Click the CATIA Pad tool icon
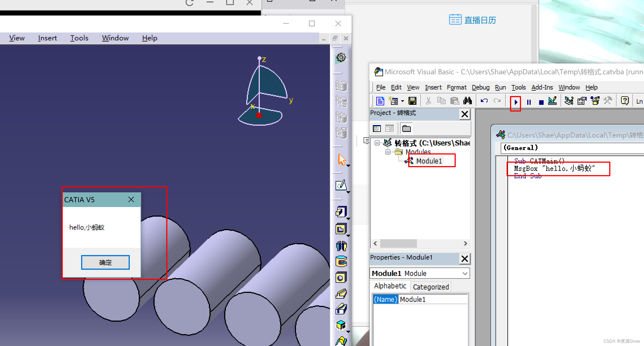The width and height of the screenshot is (644, 346). tap(341, 212)
